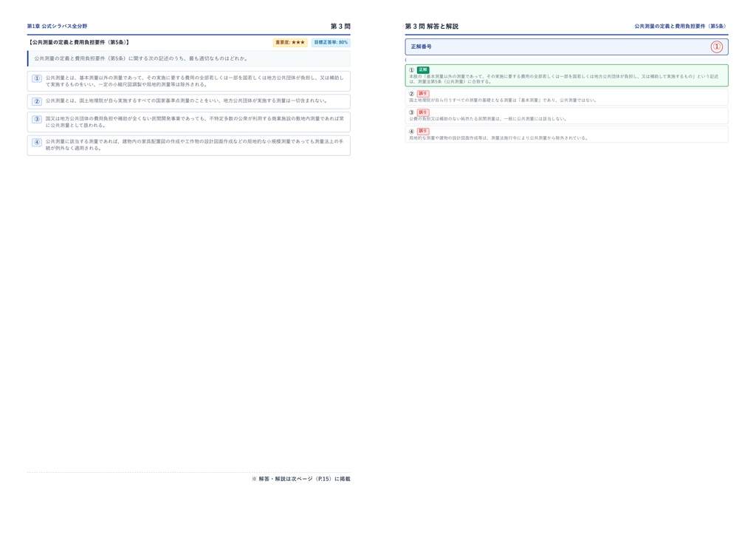Click the 目標正答率: 80% badge

331,42
